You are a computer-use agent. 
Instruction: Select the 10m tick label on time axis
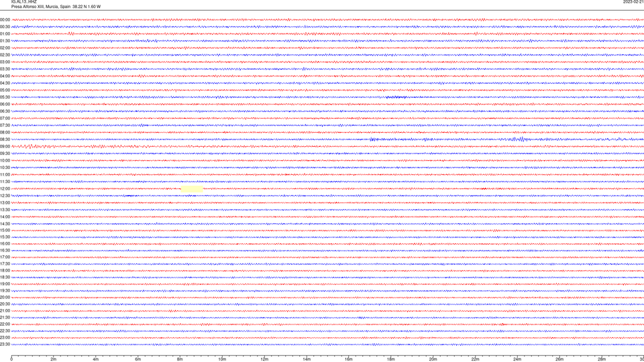click(222, 359)
